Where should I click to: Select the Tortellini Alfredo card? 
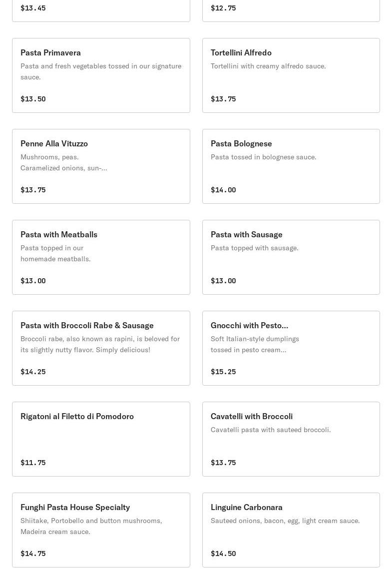pos(291,75)
